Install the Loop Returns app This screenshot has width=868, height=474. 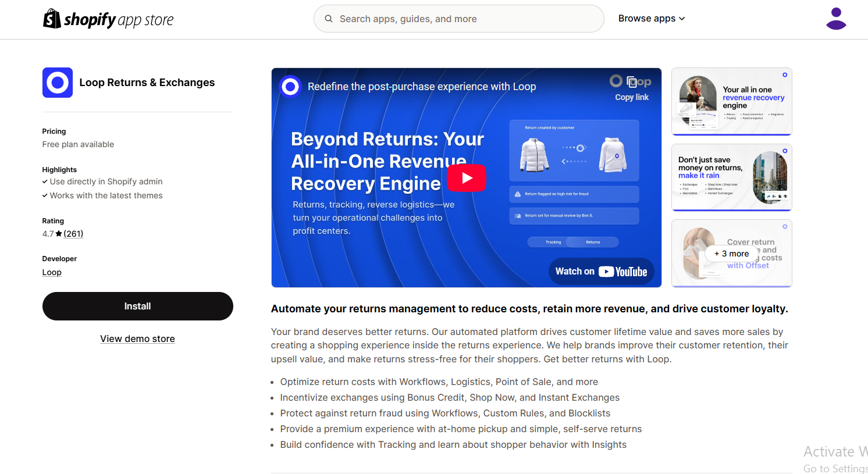pos(138,307)
